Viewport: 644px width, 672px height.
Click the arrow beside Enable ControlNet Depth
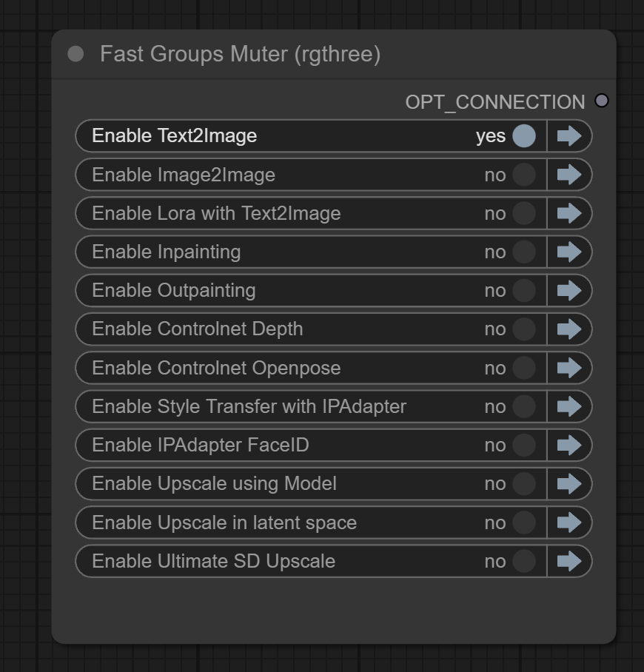point(569,329)
